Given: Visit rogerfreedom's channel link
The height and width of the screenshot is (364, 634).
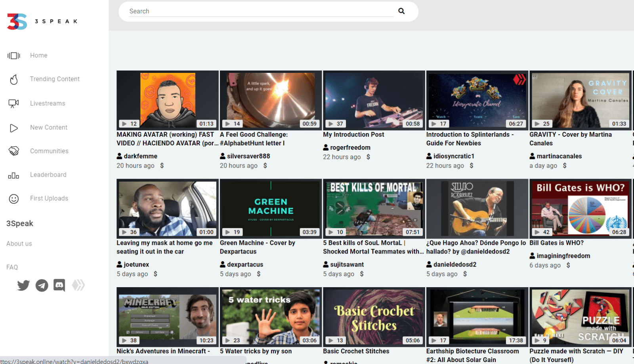Looking at the screenshot, I should pyautogui.click(x=350, y=148).
